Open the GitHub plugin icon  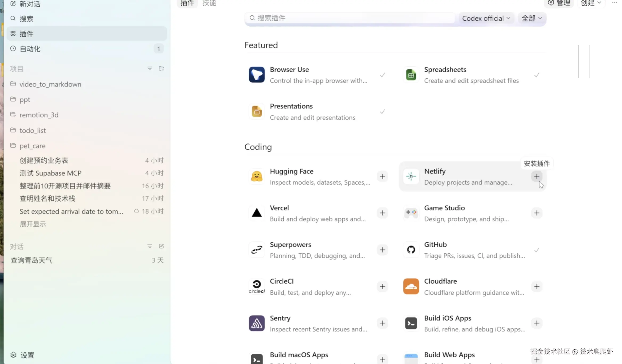coord(411,250)
